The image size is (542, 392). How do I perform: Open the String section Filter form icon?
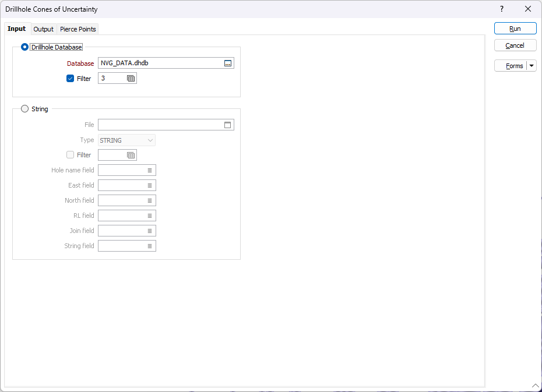(131, 155)
